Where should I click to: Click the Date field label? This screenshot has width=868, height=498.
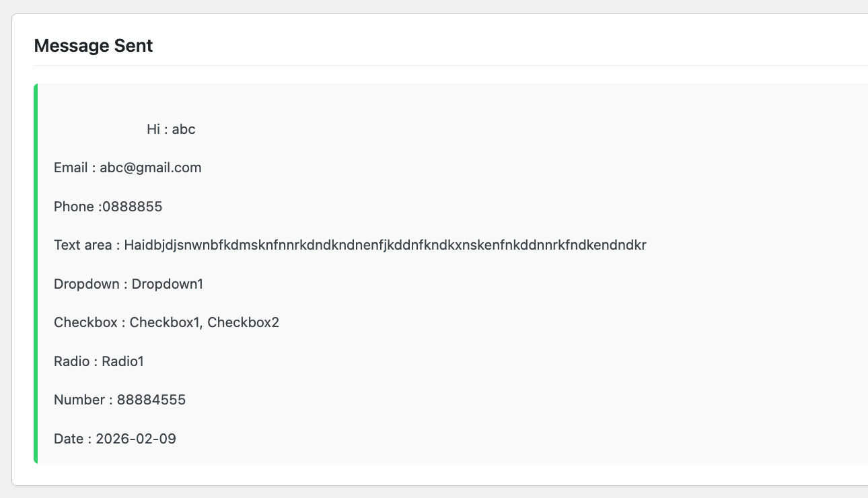coord(68,439)
